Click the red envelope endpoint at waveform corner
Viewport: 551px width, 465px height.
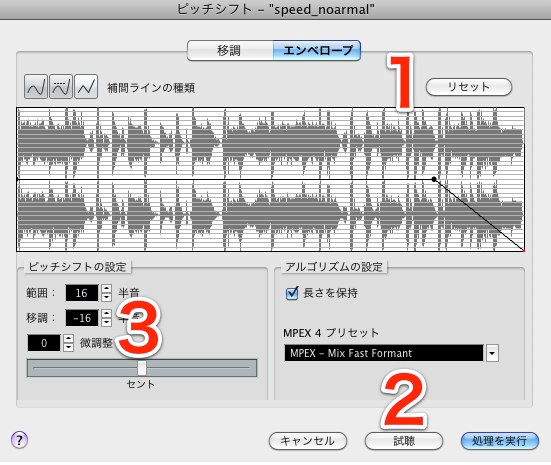point(523,251)
